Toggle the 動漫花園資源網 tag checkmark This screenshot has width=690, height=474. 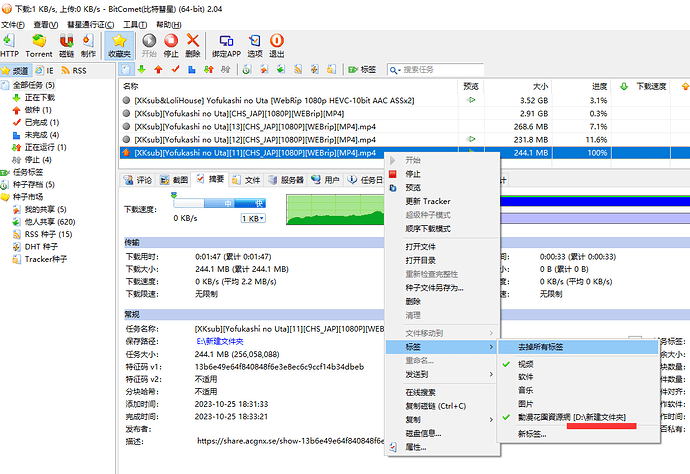pos(506,417)
